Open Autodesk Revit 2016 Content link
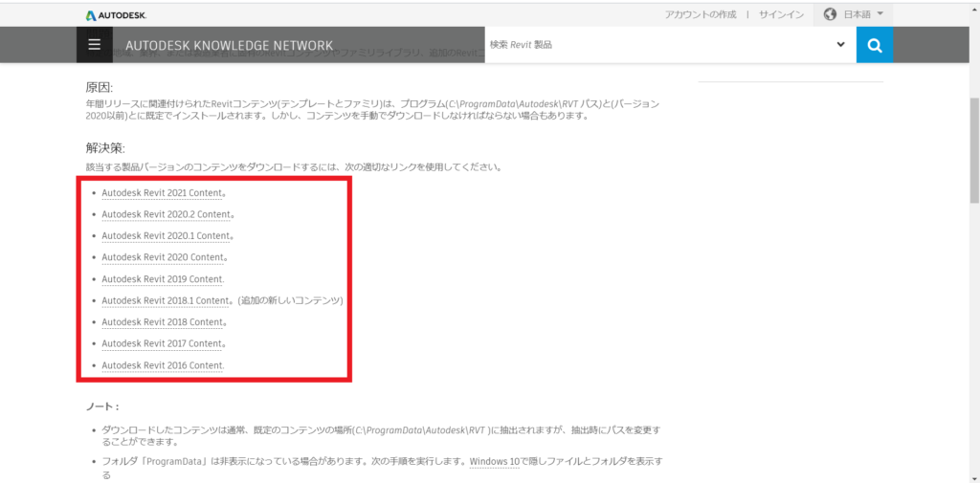The image size is (980, 483). [162, 365]
